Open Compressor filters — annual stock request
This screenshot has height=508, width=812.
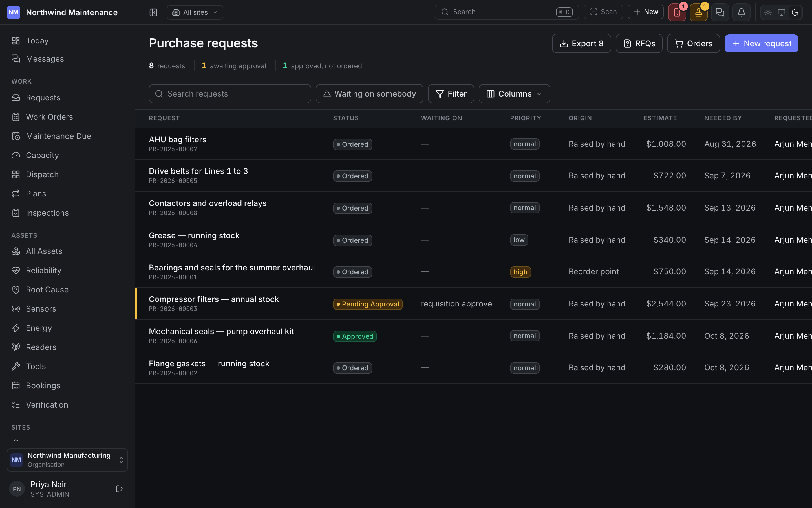214,299
